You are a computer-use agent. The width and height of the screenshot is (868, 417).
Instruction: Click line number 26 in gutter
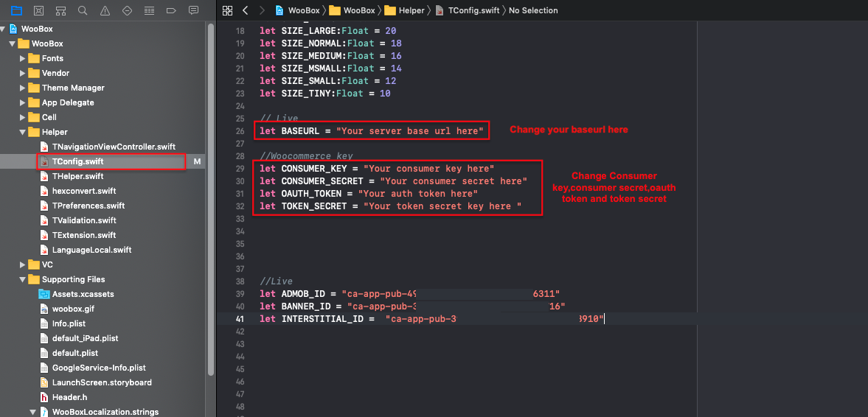(x=240, y=131)
